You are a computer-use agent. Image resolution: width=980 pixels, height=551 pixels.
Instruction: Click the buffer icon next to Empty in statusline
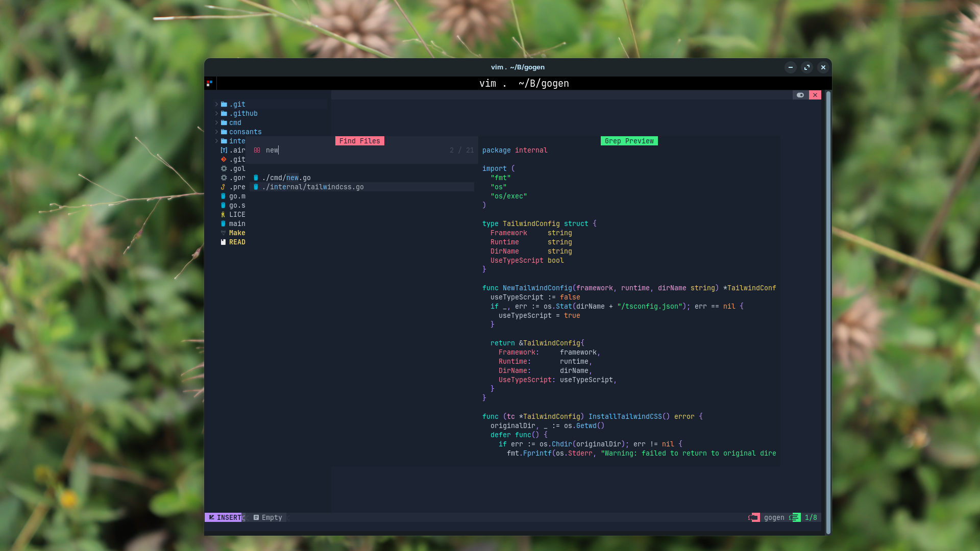pyautogui.click(x=257, y=517)
